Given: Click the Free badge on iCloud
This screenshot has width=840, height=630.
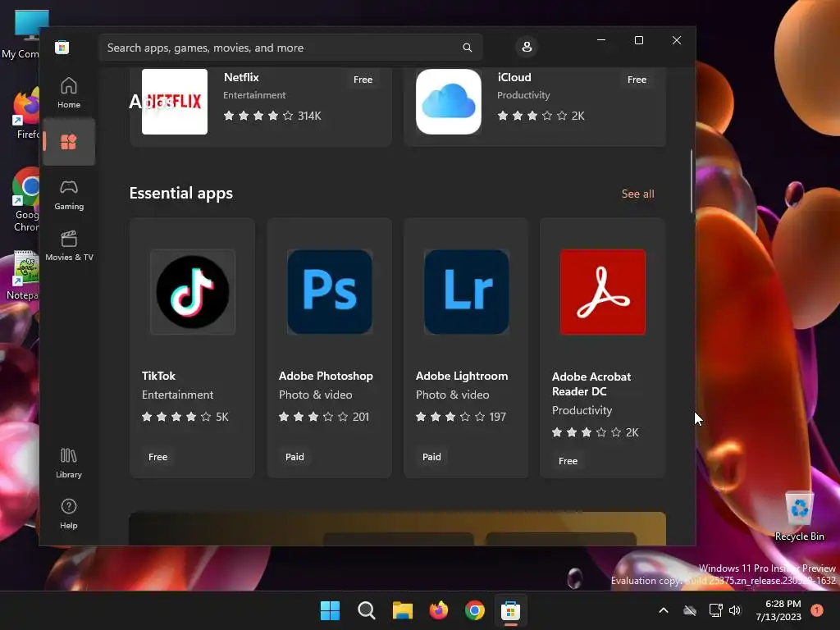Looking at the screenshot, I should (x=637, y=80).
